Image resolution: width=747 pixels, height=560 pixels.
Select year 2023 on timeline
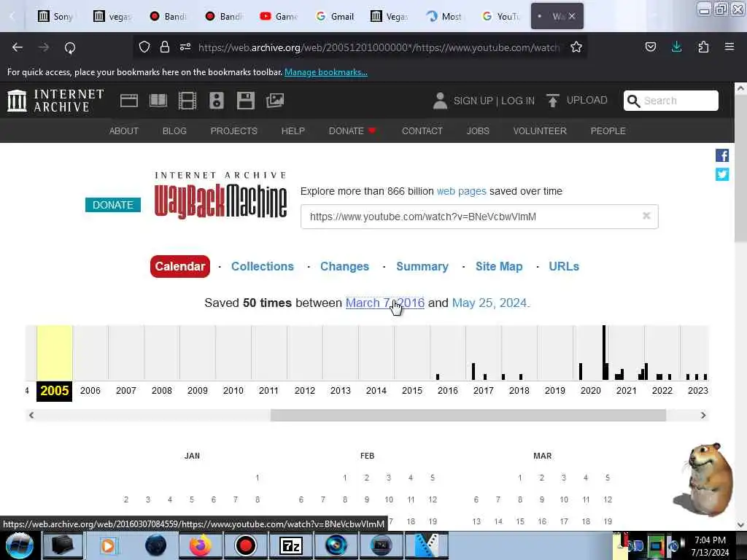tap(698, 391)
